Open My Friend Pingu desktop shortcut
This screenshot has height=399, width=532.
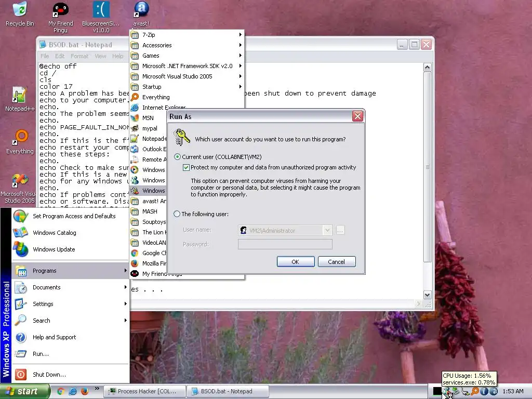pyautogui.click(x=60, y=17)
